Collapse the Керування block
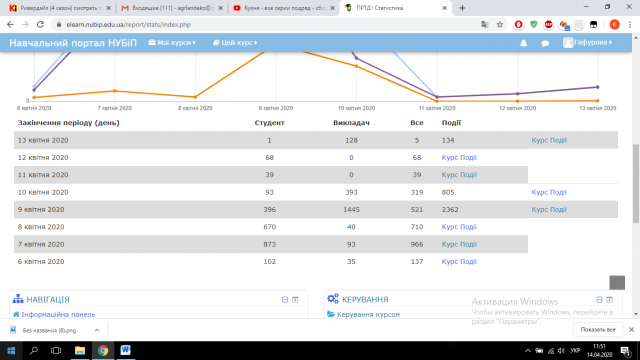This screenshot has height=360, width=640. [x=599, y=300]
